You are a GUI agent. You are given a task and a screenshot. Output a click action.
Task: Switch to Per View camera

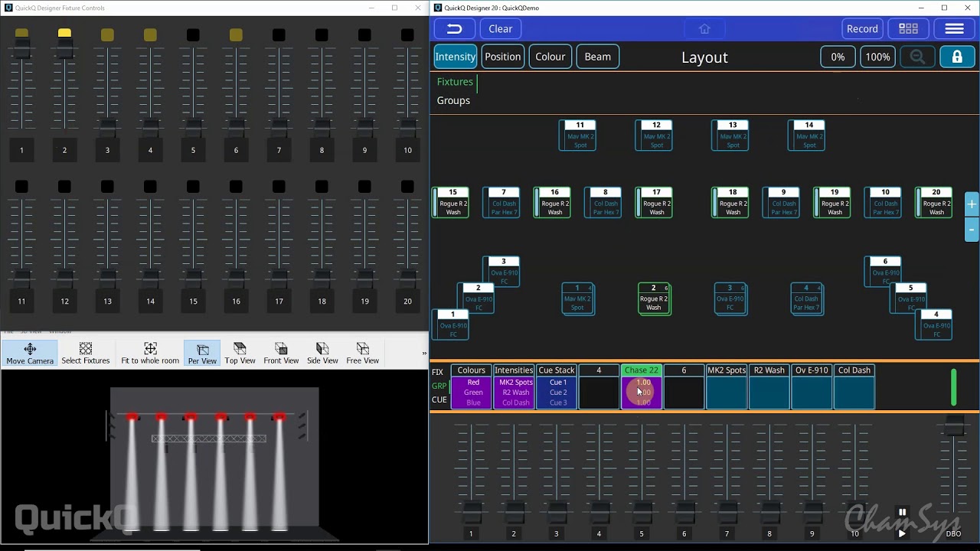tap(202, 354)
